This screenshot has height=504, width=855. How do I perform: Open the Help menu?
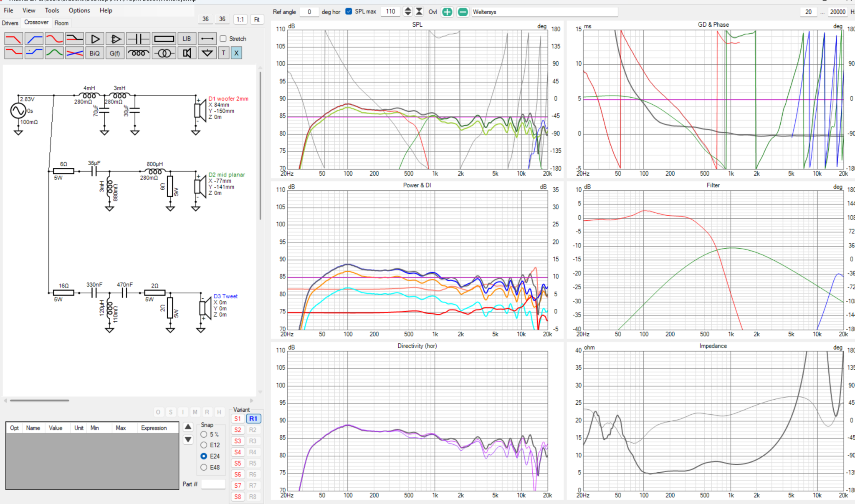click(x=106, y=10)
